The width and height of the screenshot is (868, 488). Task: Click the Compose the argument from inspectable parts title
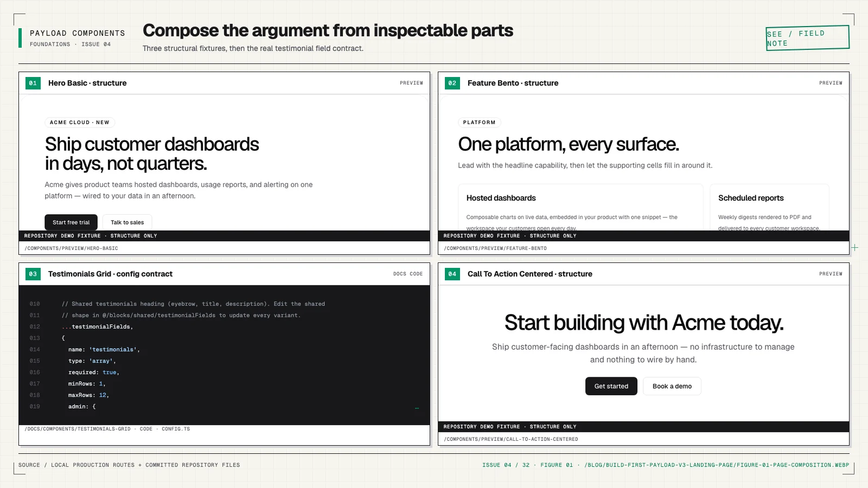click(328, 30)
